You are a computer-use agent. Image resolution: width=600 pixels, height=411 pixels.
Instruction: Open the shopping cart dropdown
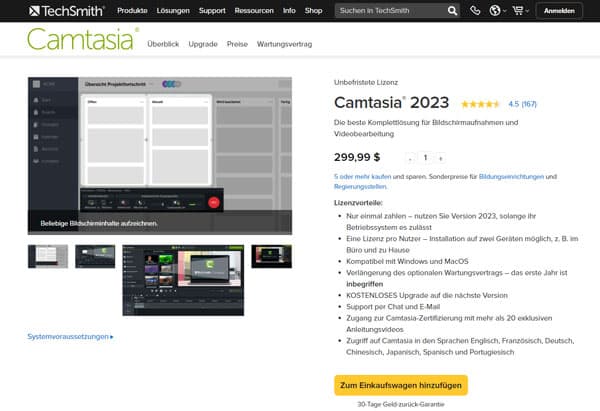coord(520,10)
